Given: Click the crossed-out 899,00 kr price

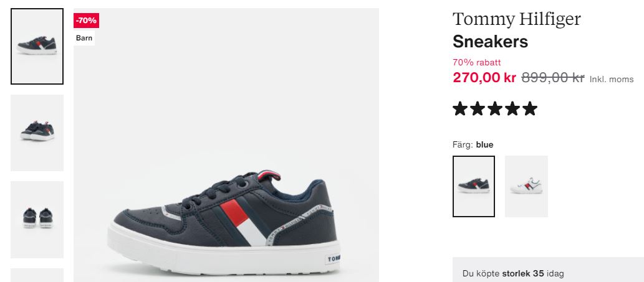Looking at the screenshot, I should [553, 77].
